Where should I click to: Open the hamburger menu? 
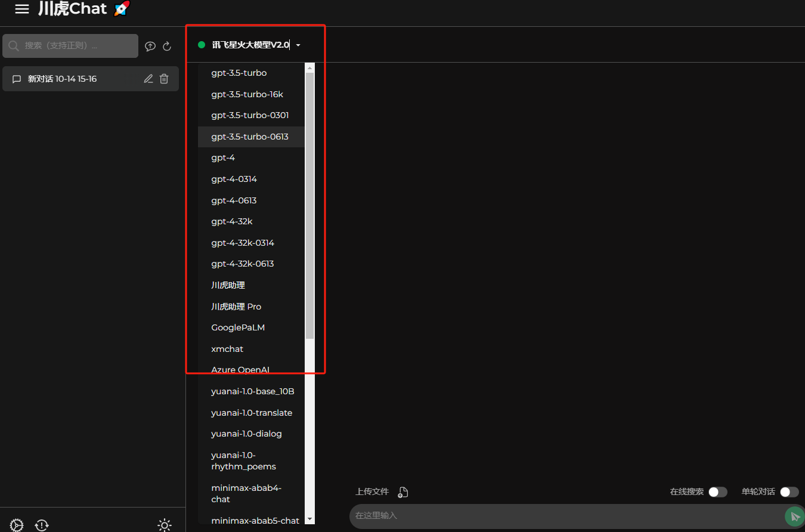click(22, 9)
